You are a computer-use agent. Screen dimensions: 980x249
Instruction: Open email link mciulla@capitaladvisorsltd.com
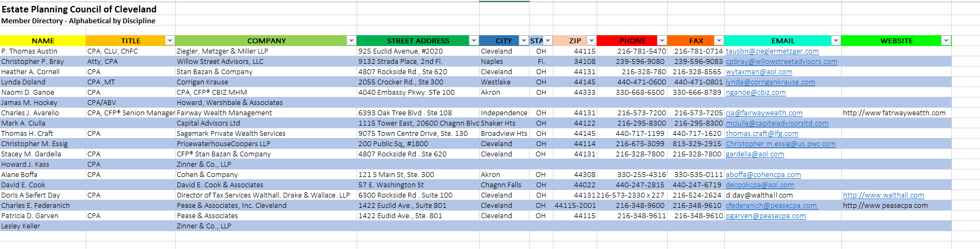click(777, 123)
